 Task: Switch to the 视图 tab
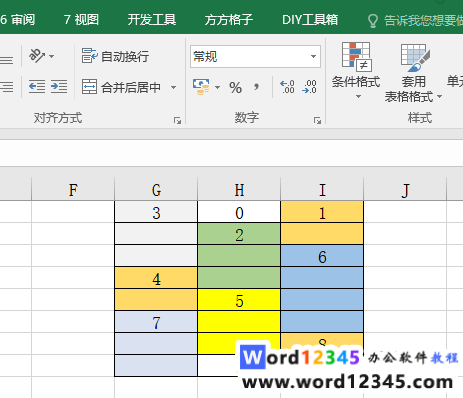click(81, 20)
